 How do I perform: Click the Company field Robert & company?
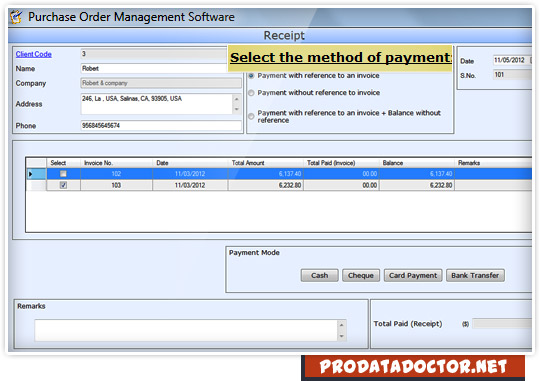(161, 83)
